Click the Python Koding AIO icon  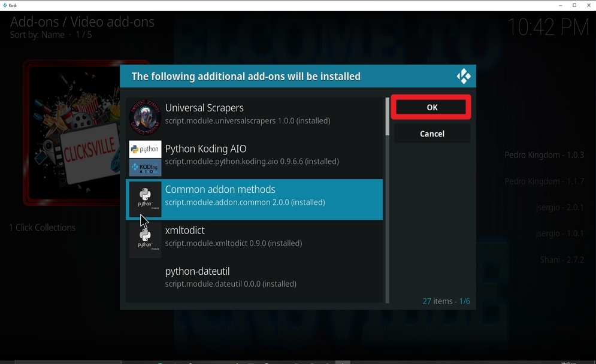pyautogui.click(x=145, y=159)
